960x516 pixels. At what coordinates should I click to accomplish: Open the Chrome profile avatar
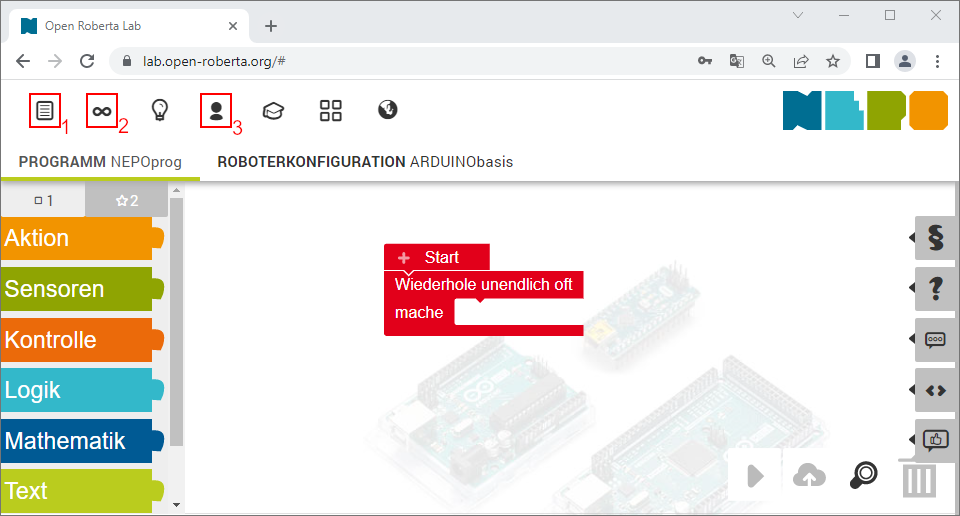pyautogui.click(x=905, y=61)
